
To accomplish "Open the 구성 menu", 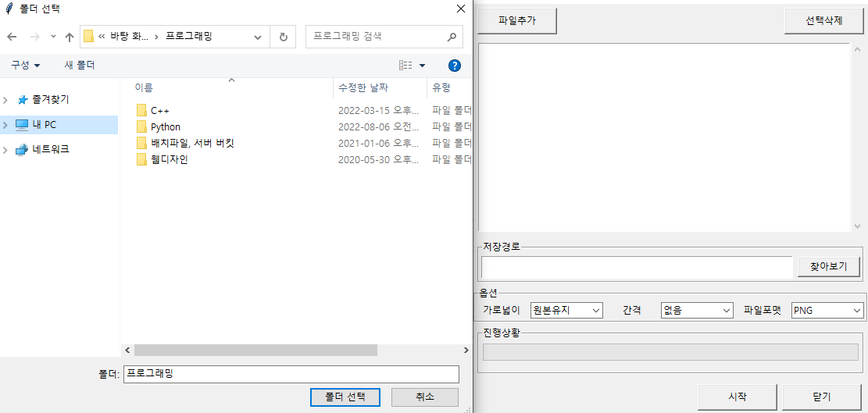I will (26, 66).
